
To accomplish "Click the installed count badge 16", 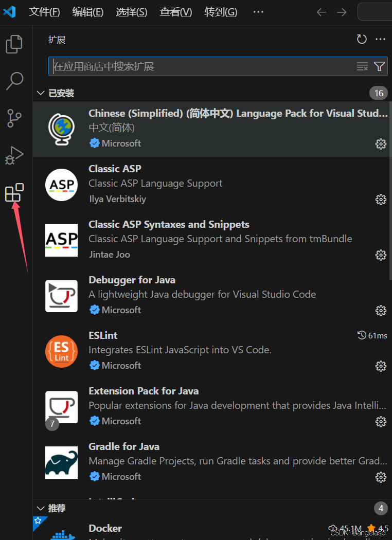I will [379, 93].
